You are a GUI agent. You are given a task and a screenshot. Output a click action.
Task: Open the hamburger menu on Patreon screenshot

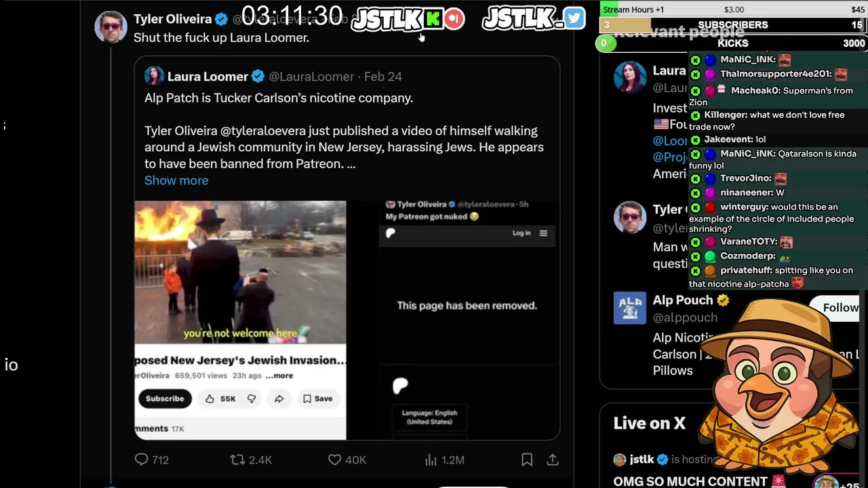(x=543, y=233)
